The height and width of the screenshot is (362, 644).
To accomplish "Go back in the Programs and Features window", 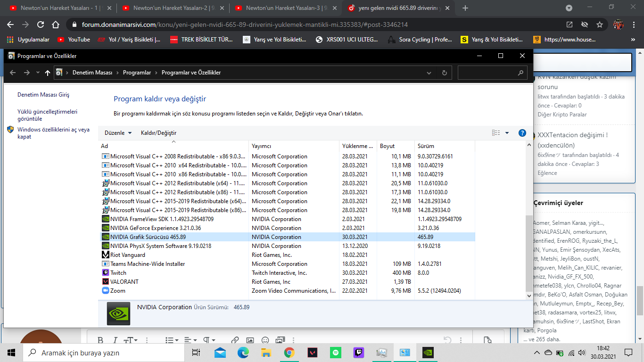I will 13,73.
